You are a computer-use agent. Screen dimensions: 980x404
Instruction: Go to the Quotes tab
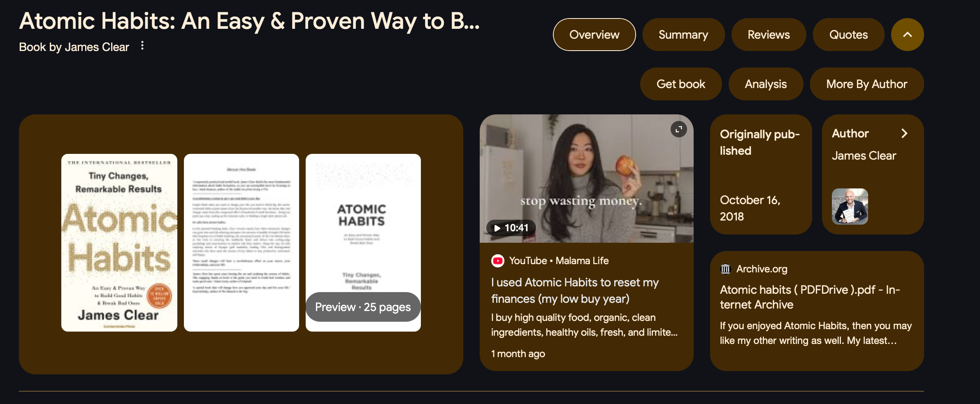(848, 35)
